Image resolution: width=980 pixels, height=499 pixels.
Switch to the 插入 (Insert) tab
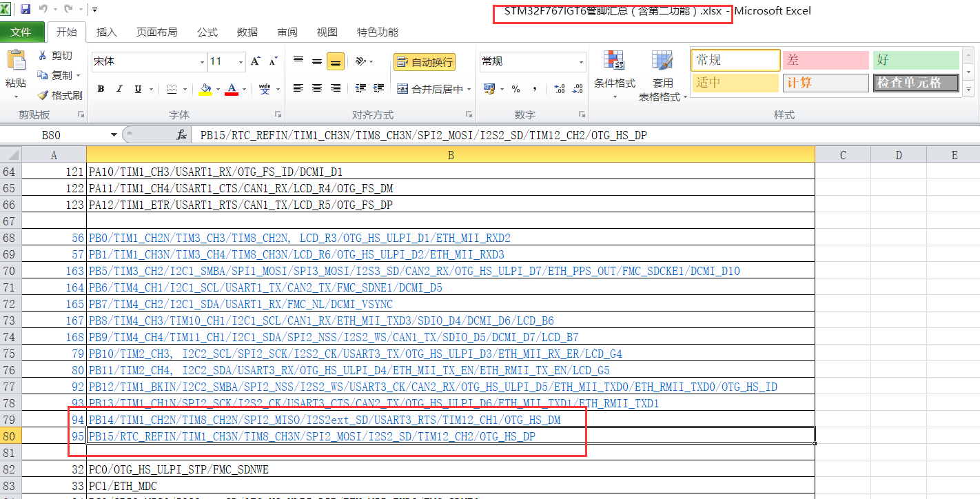tap(106, 32)
